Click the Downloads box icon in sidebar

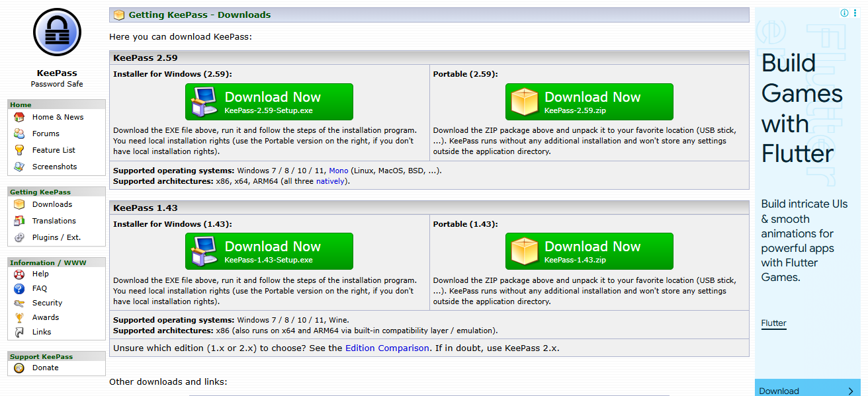[x=19, y=204]
